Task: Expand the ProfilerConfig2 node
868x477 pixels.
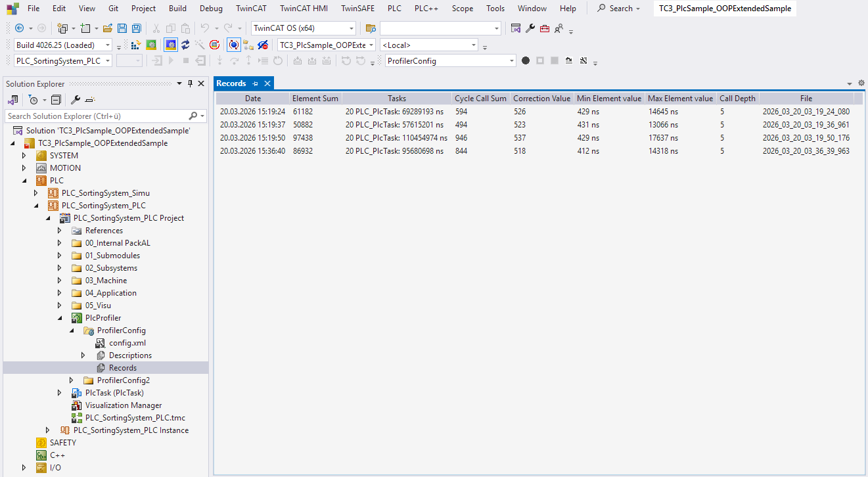Action: (72, 380)
